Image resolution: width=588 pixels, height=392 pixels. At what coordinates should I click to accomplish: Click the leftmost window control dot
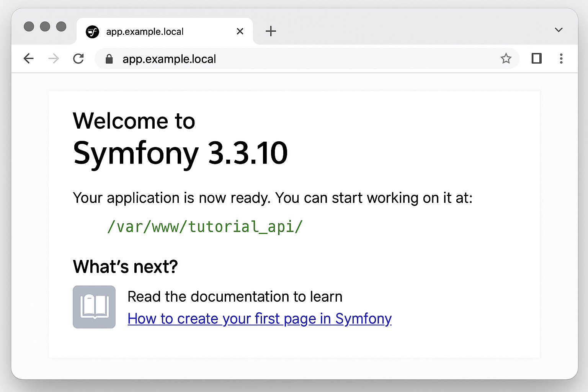coord(29,26)
